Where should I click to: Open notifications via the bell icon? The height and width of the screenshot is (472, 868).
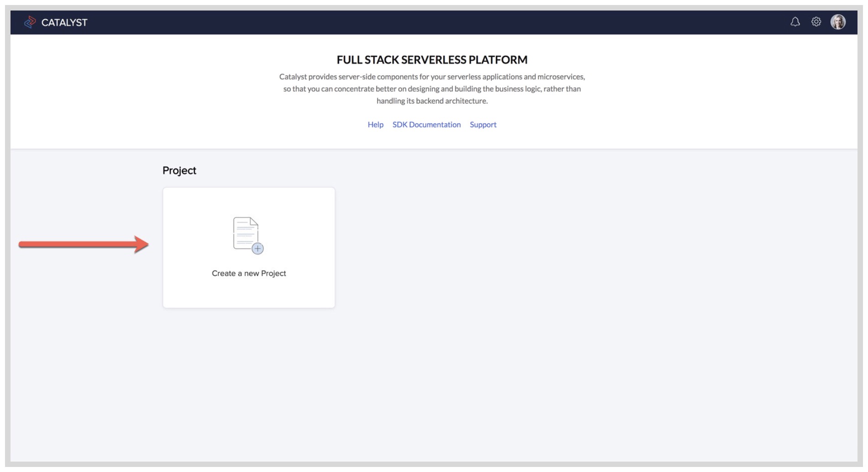[796, 21]
